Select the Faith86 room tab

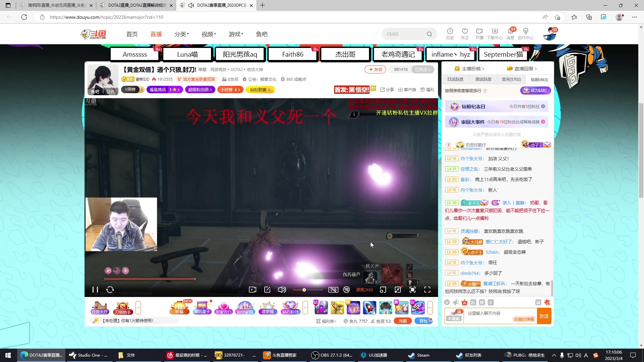[x=292, y=54]
